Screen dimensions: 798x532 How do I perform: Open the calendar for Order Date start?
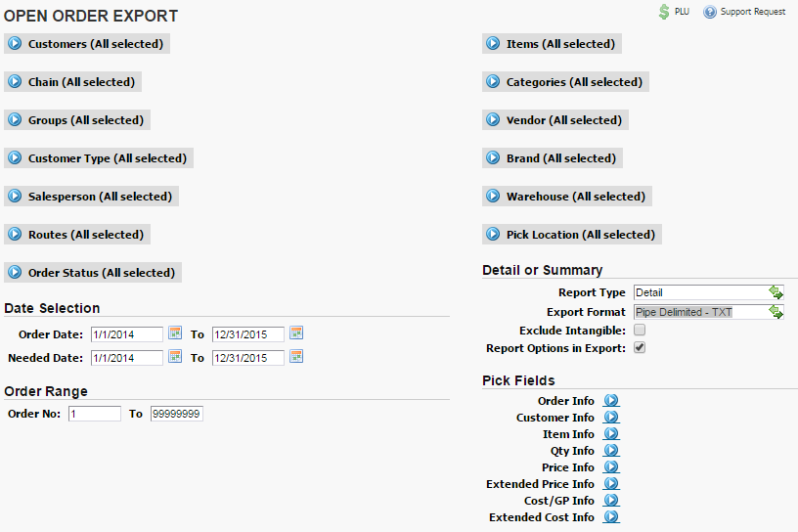[174, 332]
